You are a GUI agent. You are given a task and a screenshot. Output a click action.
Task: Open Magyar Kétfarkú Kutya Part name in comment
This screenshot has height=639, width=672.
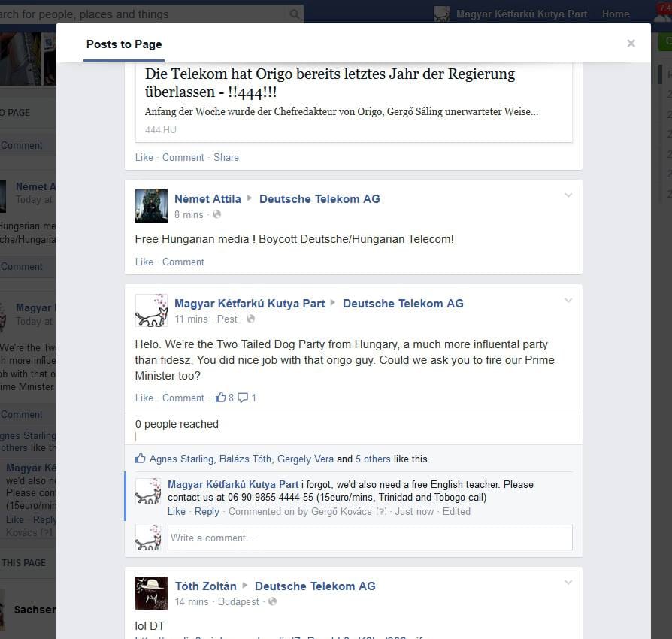(x=233, y=485)
